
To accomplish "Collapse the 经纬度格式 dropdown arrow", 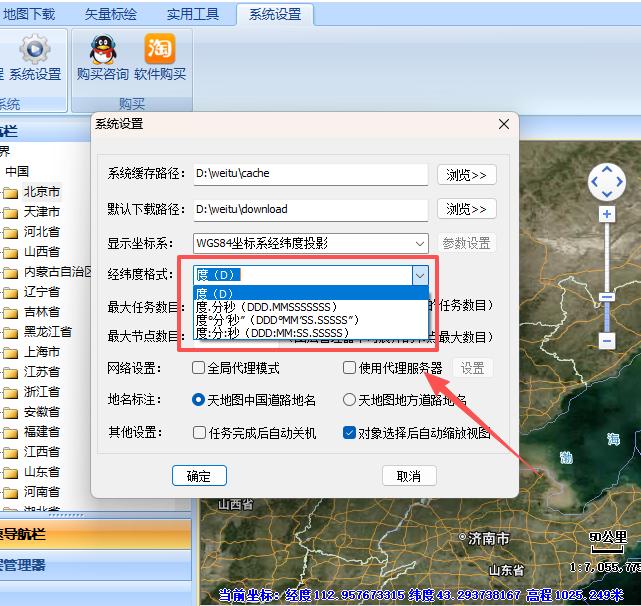I will [x=420, y=276].
